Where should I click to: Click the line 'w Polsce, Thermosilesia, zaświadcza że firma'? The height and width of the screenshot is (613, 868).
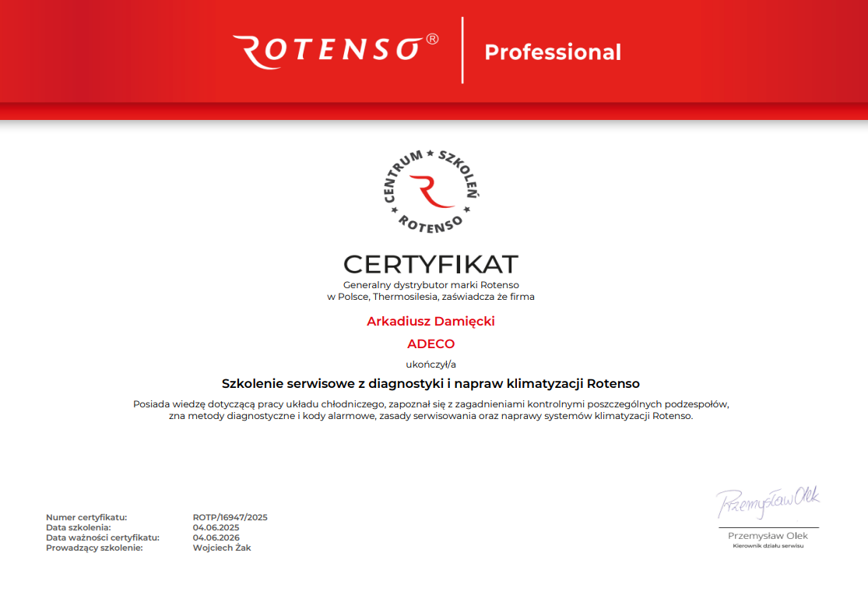tap(430, 297)
